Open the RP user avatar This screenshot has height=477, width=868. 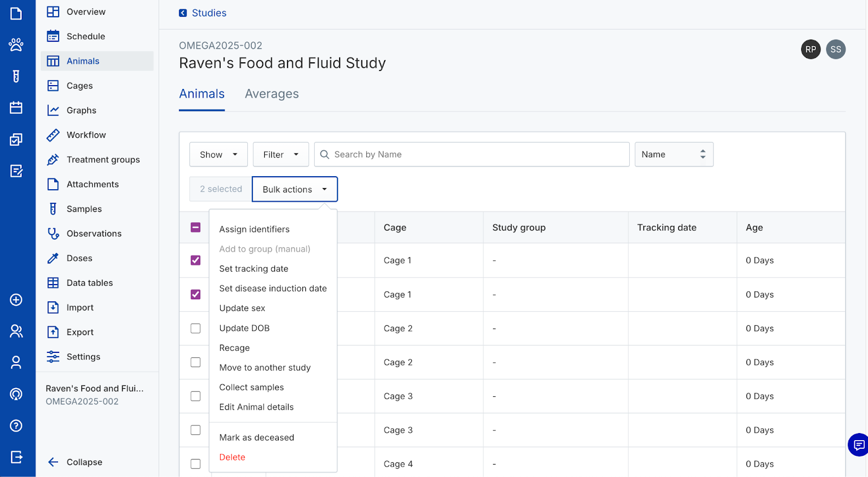coord(810,49)
